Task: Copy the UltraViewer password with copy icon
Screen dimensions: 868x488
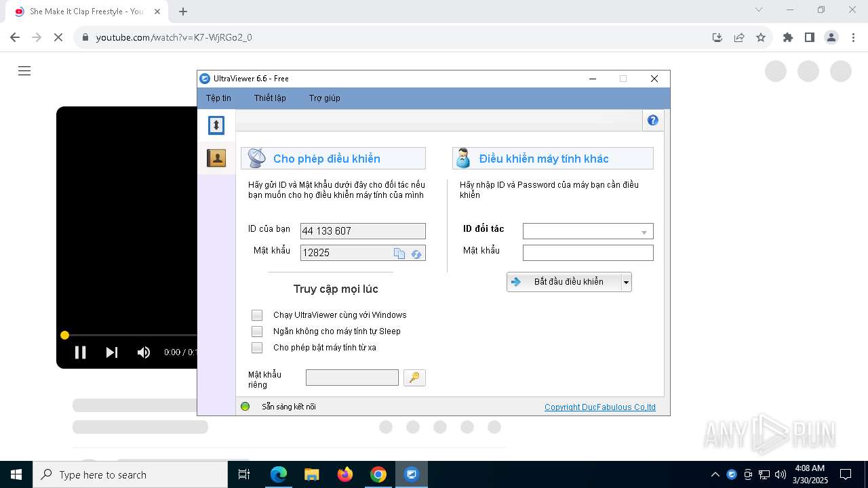Action: 399,253
